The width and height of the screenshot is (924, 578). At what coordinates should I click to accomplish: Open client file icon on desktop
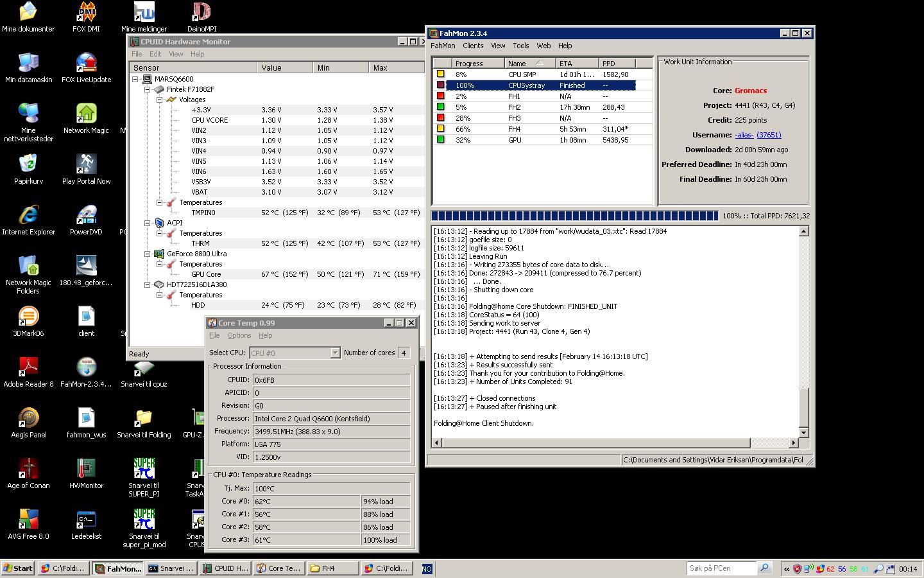click(86, 322)
